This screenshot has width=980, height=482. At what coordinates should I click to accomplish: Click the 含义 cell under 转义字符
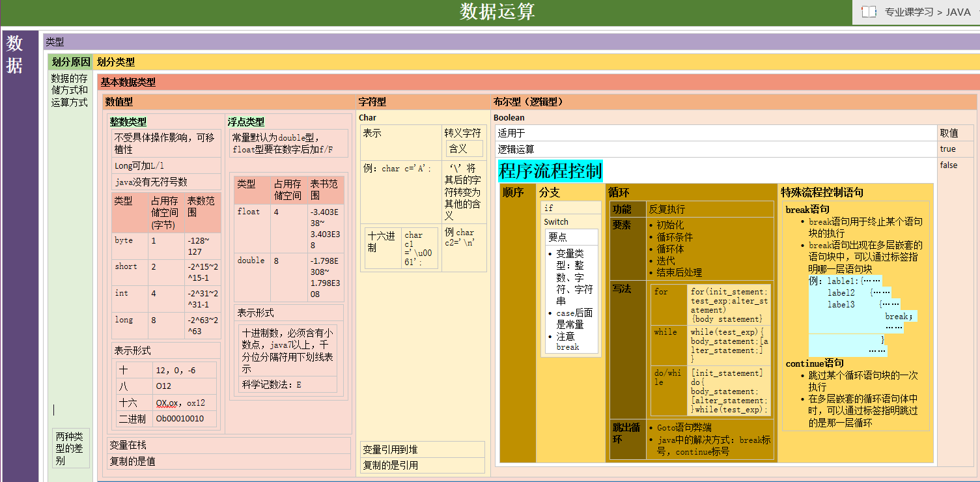pos(464,149)
